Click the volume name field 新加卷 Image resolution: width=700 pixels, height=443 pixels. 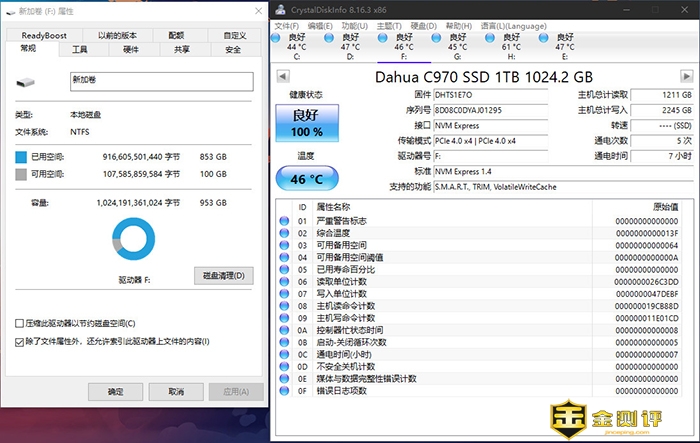tap(160, 81)
